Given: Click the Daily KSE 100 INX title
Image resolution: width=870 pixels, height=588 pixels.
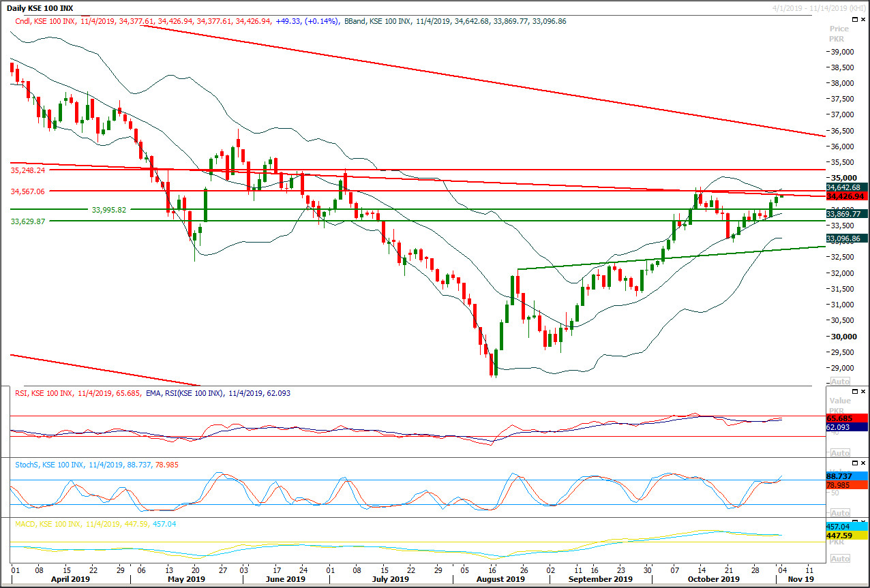Looking at the screenshot, I should (x=40, y=8).
